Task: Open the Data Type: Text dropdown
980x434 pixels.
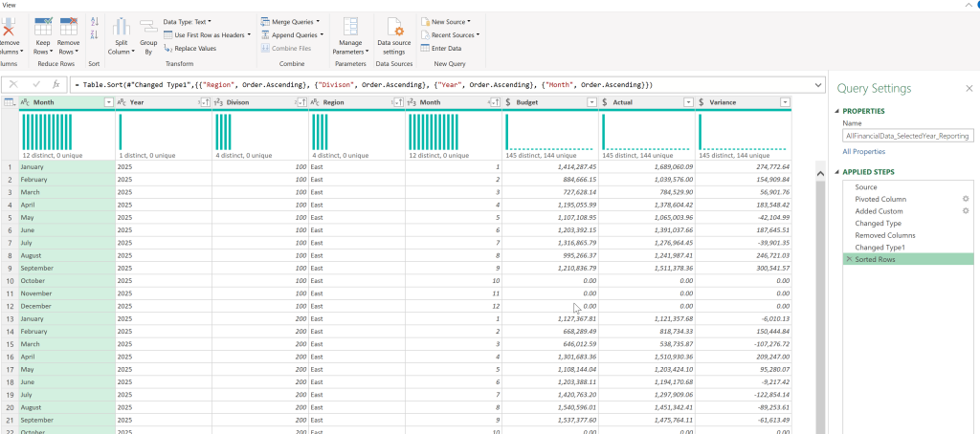Action: pos(188,22)
